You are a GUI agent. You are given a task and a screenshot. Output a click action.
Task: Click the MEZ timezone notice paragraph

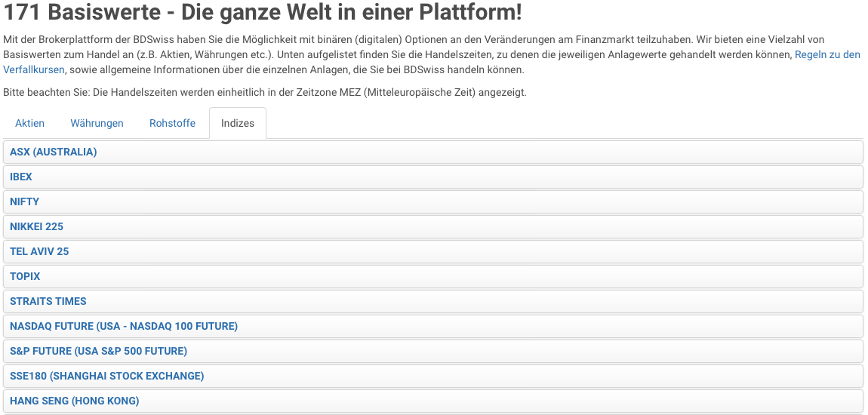coord(265,92)
